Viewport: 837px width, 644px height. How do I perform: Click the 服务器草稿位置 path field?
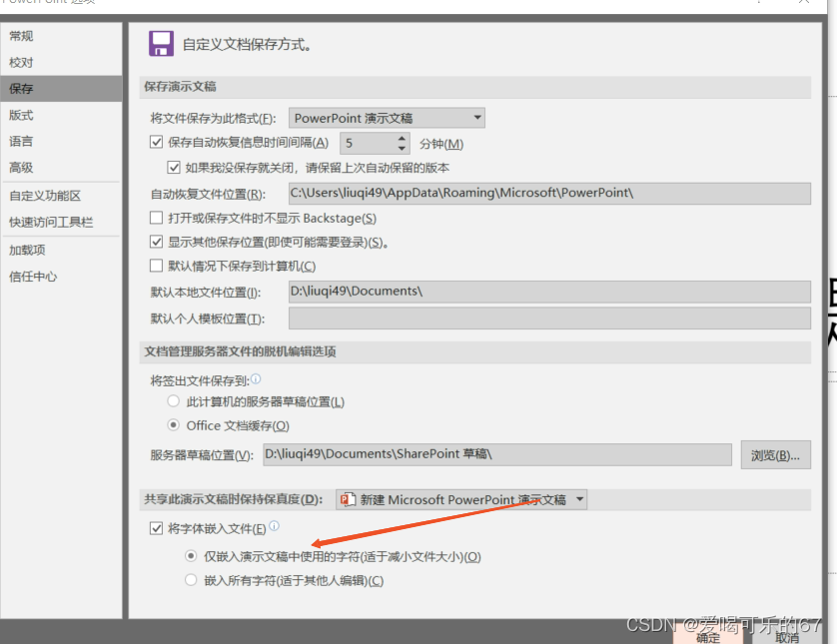click(497, 454)
